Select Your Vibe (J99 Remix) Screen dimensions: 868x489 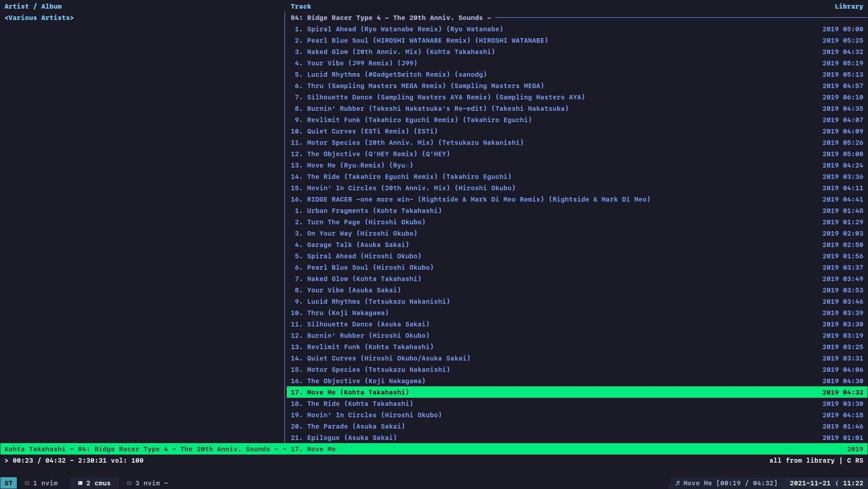coord(577,63)
